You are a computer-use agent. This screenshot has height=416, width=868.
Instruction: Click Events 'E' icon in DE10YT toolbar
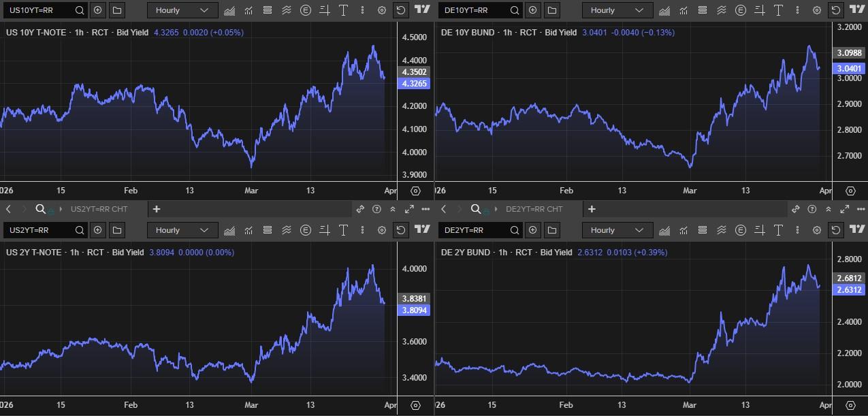coord(741,10)
